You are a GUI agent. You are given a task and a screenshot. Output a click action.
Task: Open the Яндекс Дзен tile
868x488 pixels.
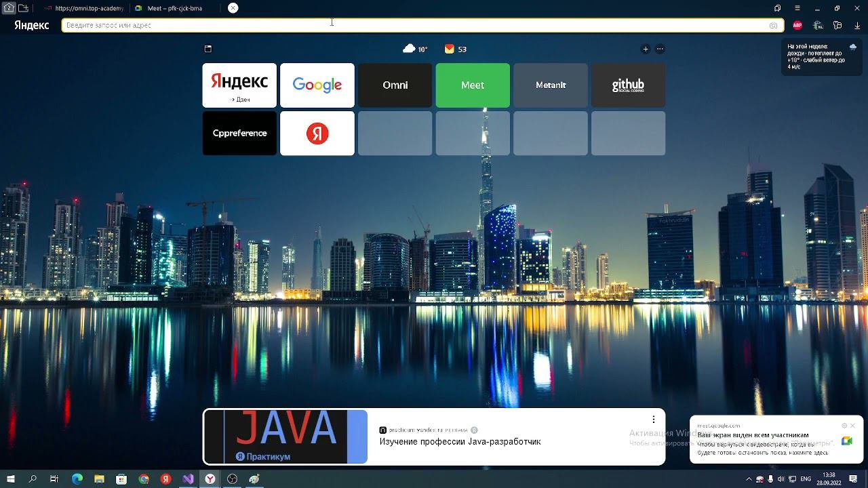click(239, 85)
